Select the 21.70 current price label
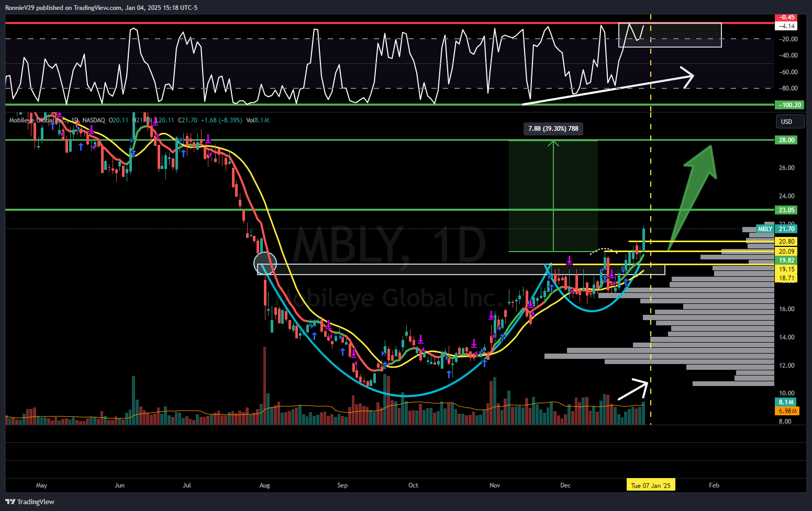 point(786,229)
